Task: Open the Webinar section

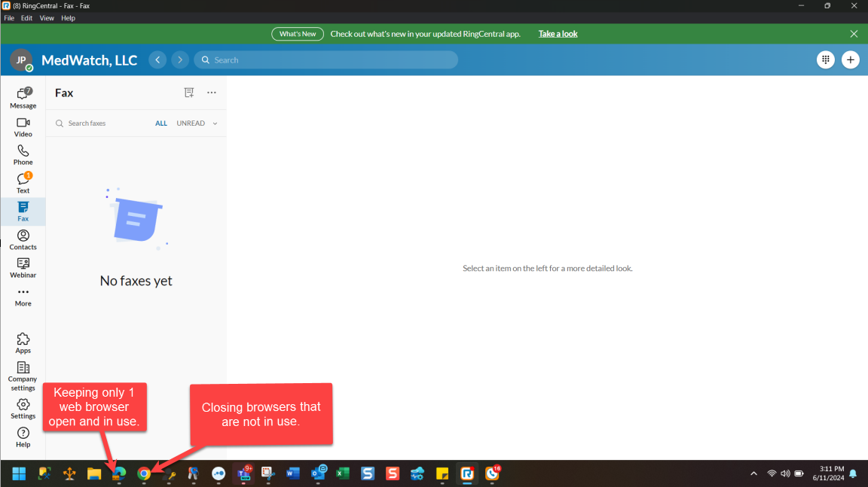Action: click(23, 267)
